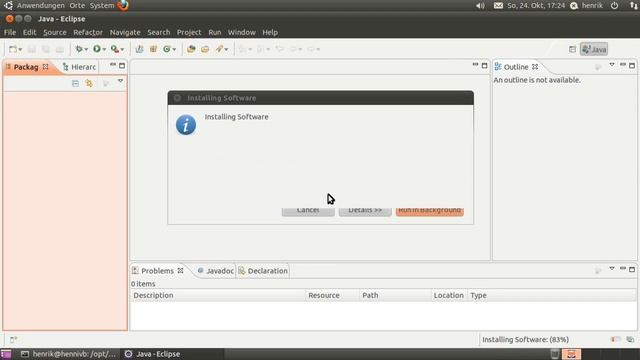Switch to the Hierarchy tab
Viewport: 640px width, 360px height.
[80, 67]
